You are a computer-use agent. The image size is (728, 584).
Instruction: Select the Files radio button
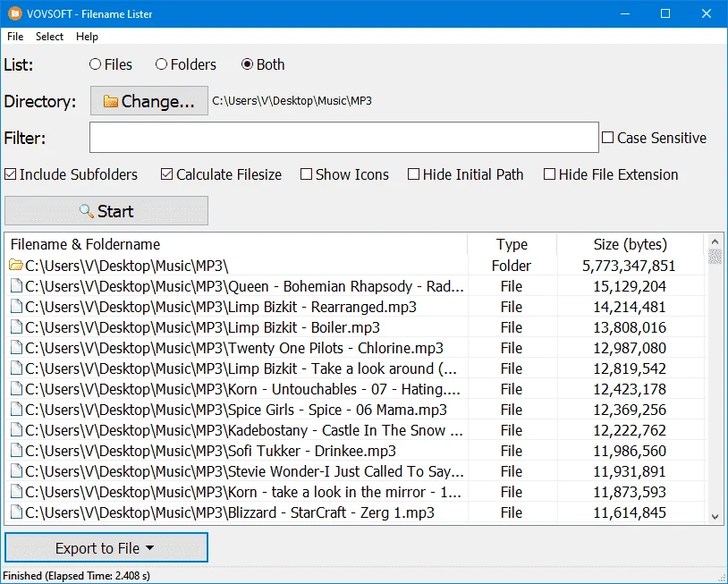point(95,64)
